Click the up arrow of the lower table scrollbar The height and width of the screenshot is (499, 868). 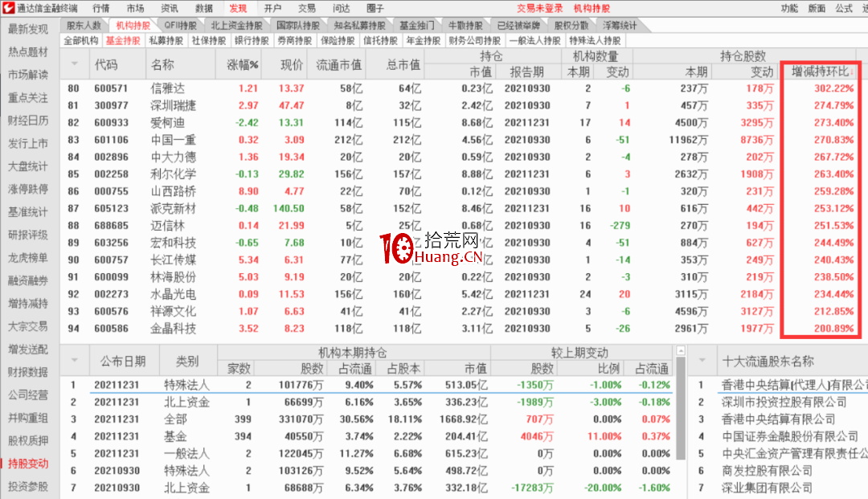tap(681, 350)
